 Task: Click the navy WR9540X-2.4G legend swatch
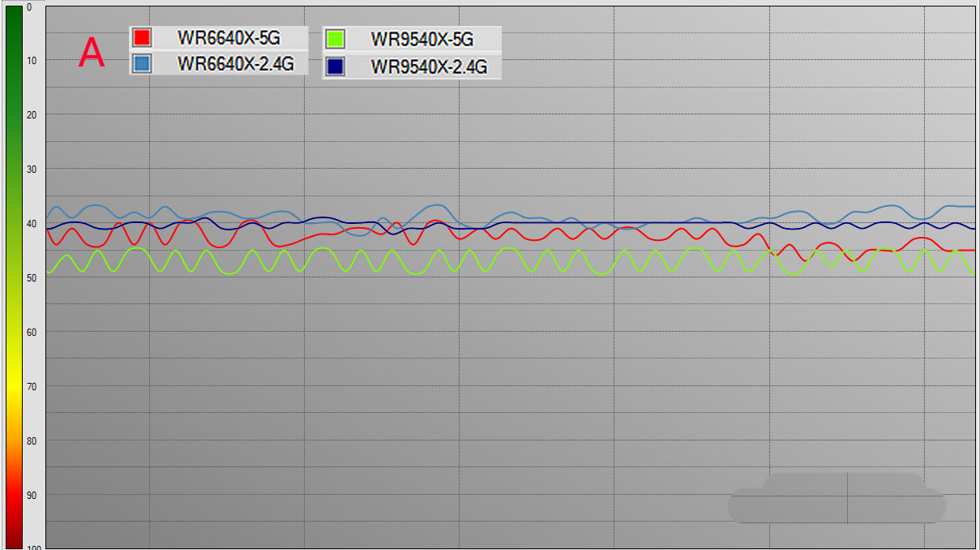336,67
